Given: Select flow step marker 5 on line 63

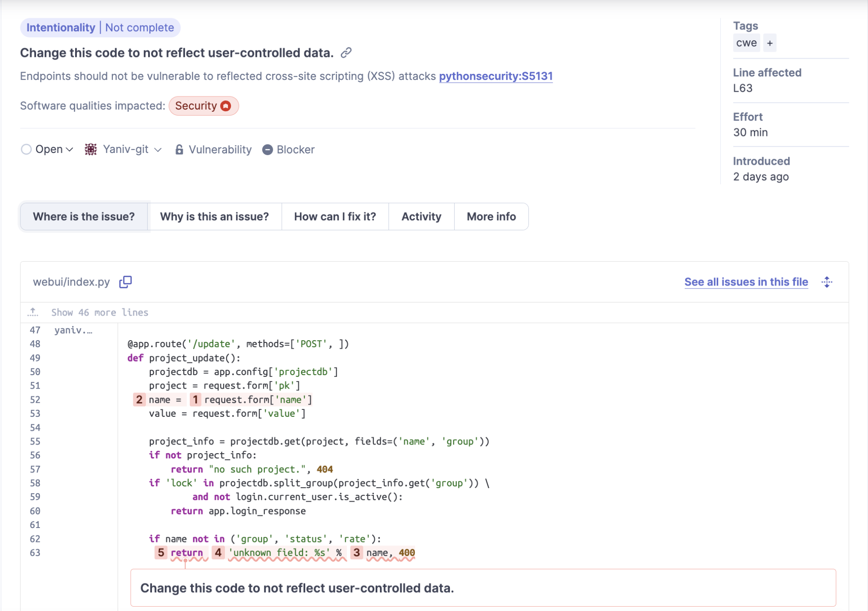Looking at the screenshot, I should click(x=161, y=552).
